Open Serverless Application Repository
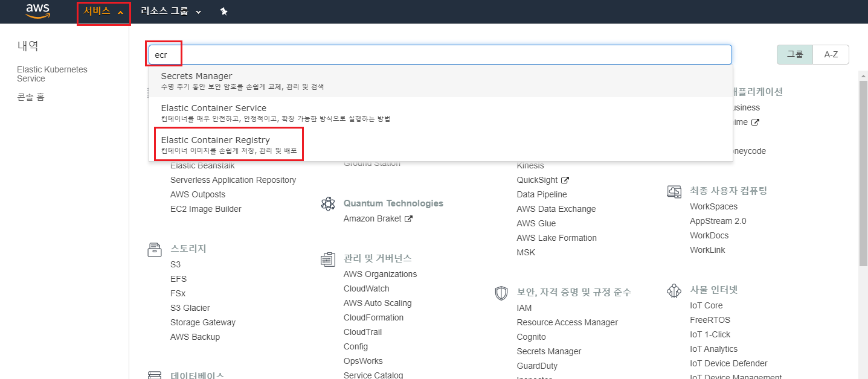868x379 pixels. pos(233,180)
